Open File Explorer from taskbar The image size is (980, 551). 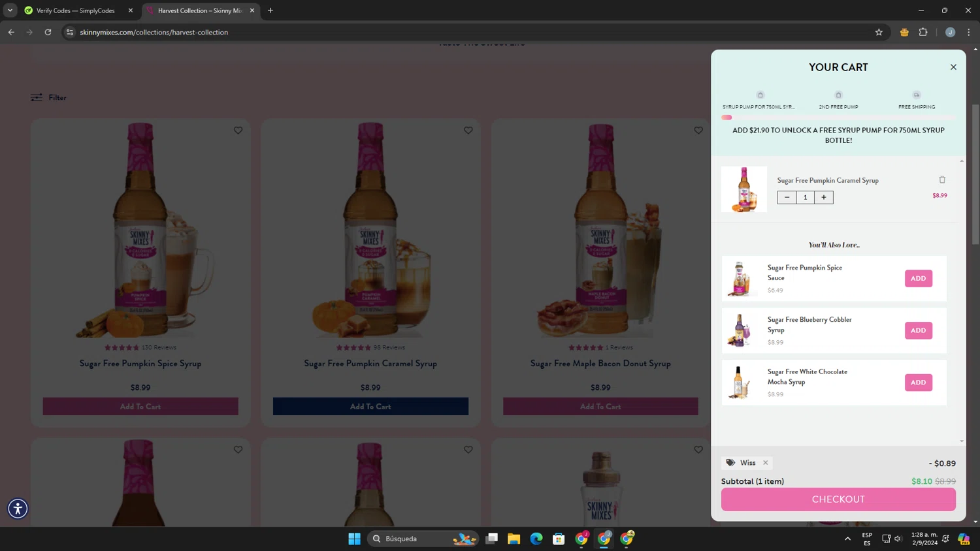(514, 539)
